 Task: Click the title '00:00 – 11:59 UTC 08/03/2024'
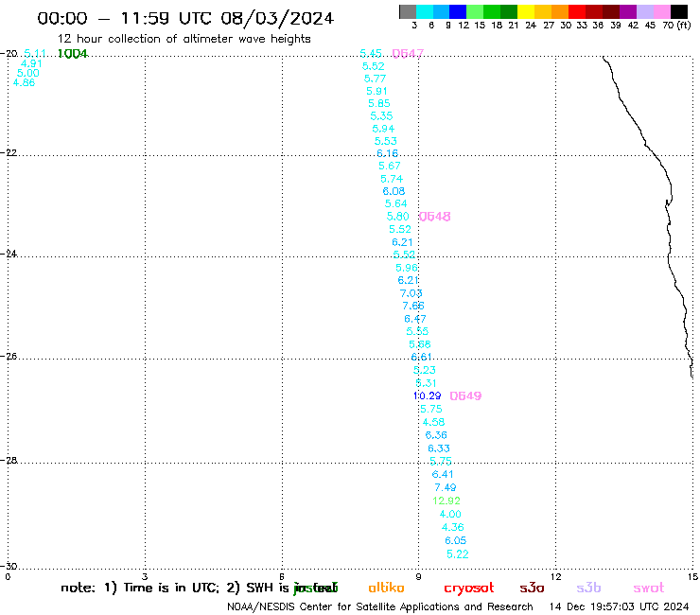point(185,18)
